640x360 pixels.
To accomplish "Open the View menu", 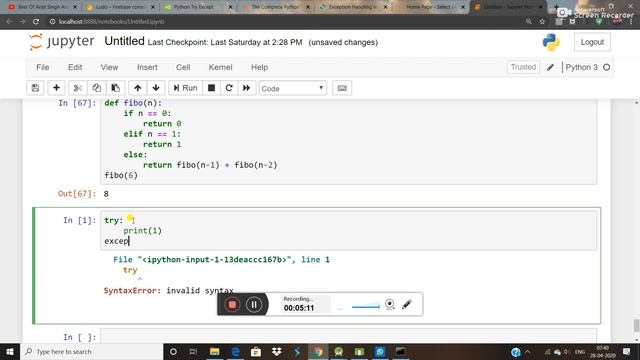I will [109, 67].
